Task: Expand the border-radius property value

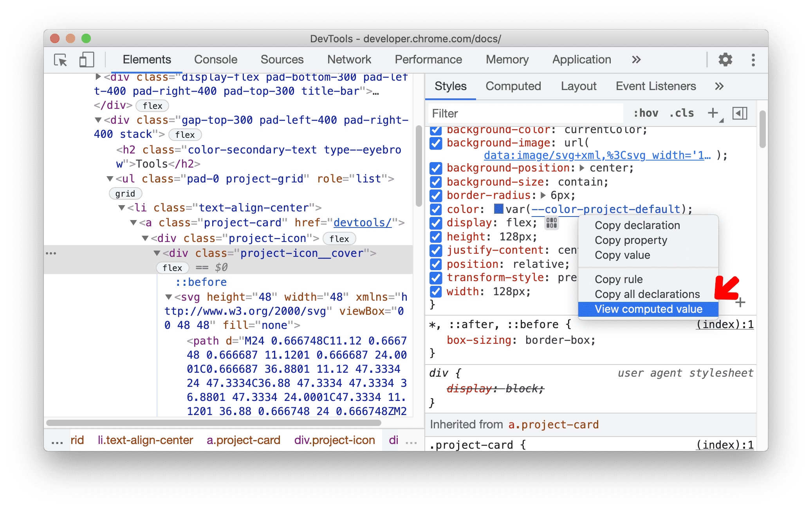Action: [542, 197]
